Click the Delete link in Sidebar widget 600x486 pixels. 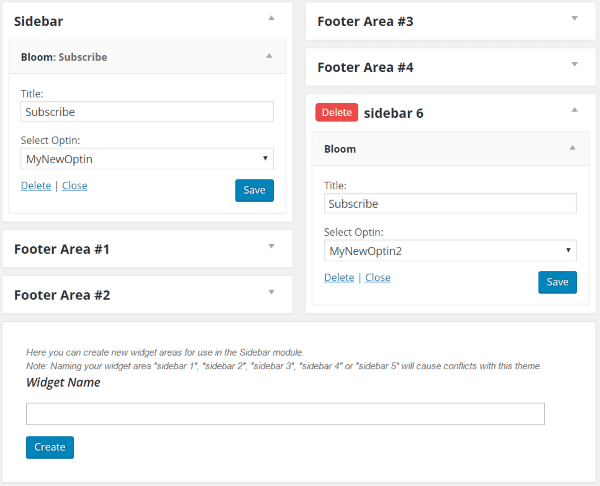tap(35, 186)
